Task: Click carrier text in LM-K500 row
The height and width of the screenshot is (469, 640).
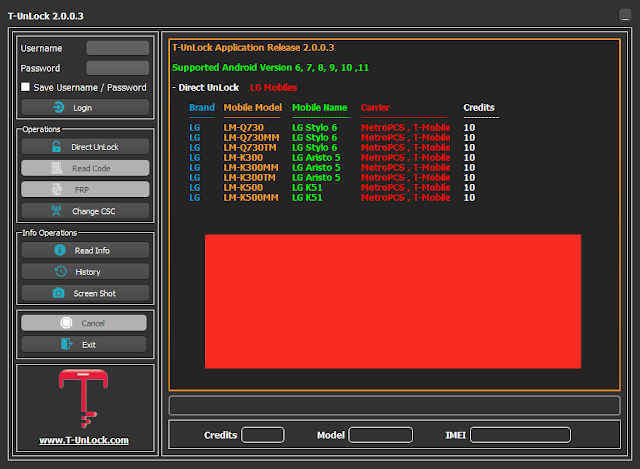Action: coord(405,187)
